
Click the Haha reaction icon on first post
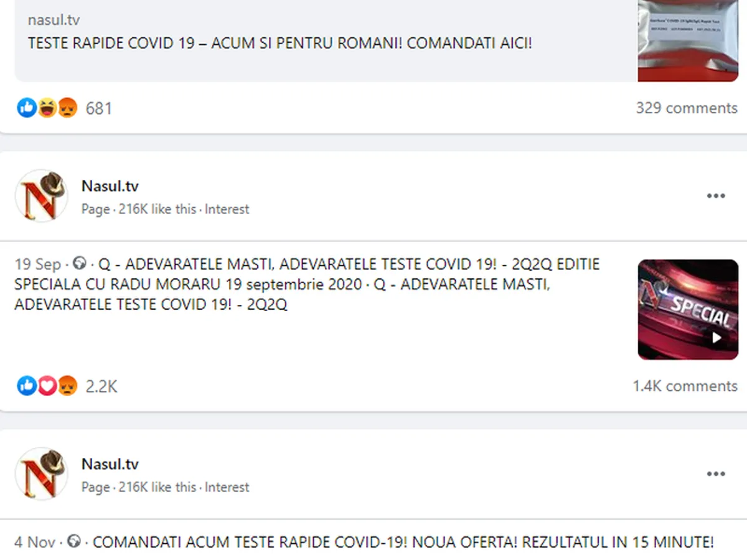[47, 108]
